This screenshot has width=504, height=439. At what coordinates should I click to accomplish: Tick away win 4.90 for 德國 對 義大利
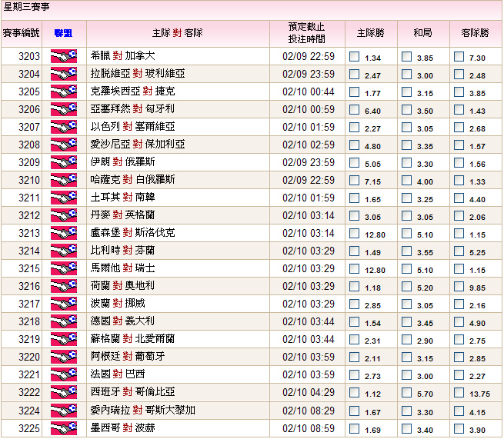click(x=459, y=321)
